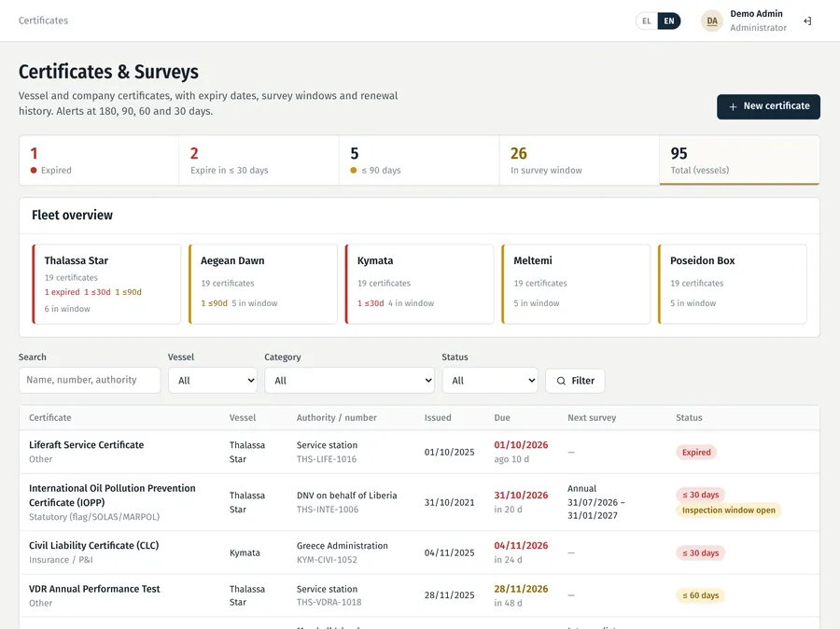840x629 pixels.
Task: Click the Inspection window open badge
Action: point(729,510)
